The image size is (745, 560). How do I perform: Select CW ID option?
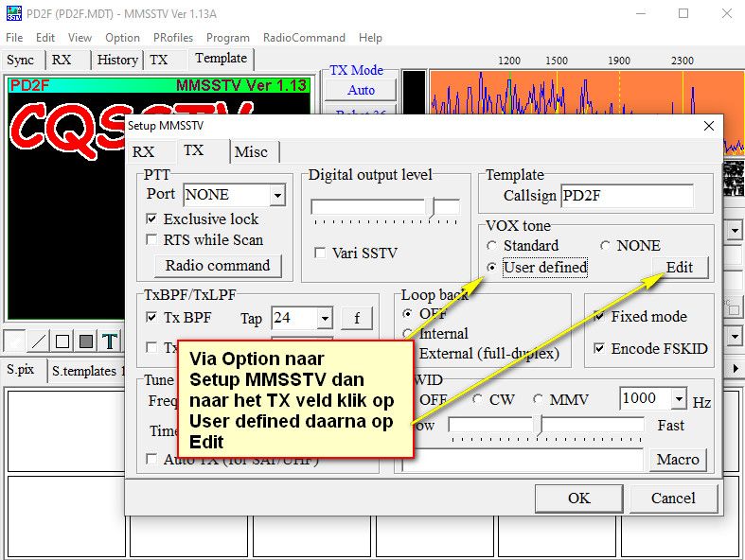click(x=478, y=400)
